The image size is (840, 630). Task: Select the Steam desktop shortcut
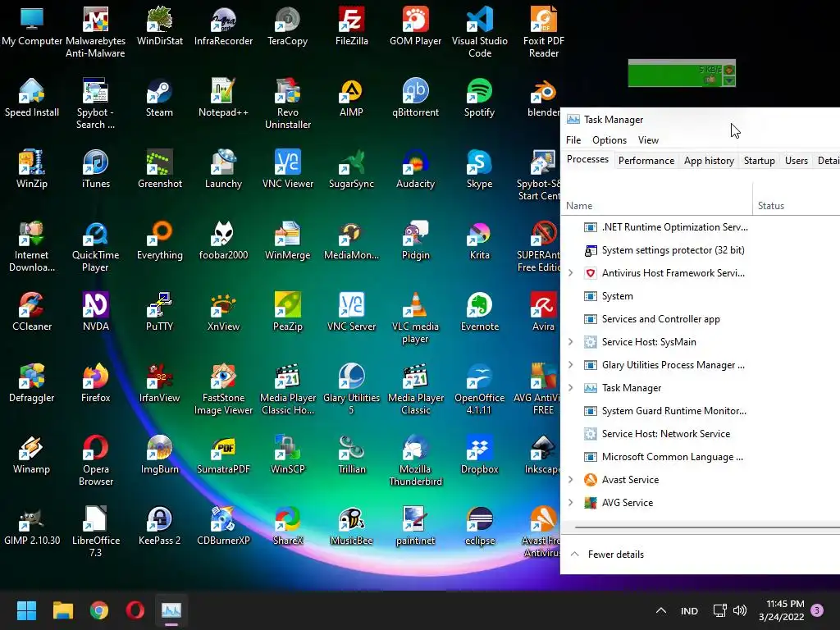point(160,98)
